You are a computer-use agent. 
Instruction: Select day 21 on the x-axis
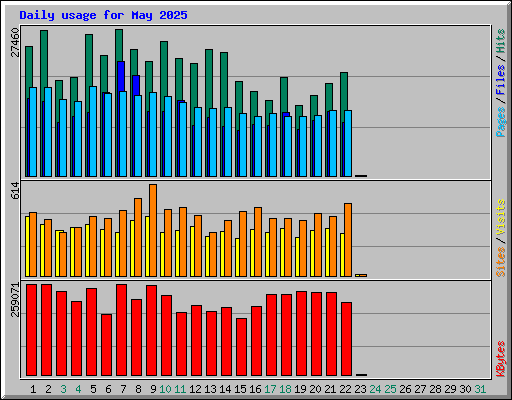(330, 389)
